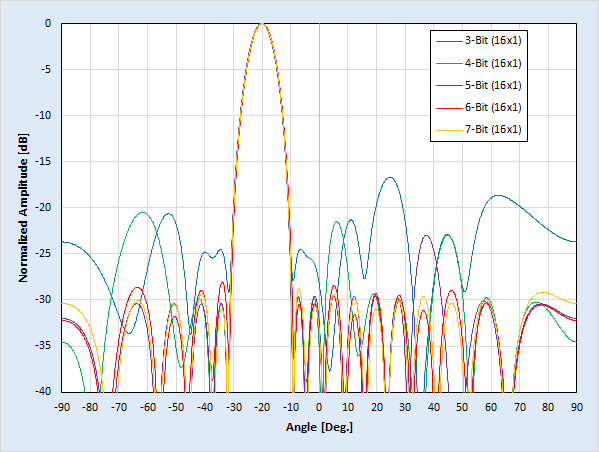This screenshot has width=599, height=452.
Task: Click the x-axis label -10
Action: click(291, 407)
